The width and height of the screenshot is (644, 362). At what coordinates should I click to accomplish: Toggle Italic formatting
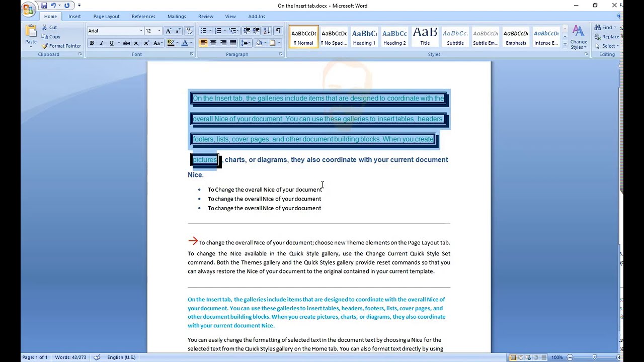coord(101,43)
